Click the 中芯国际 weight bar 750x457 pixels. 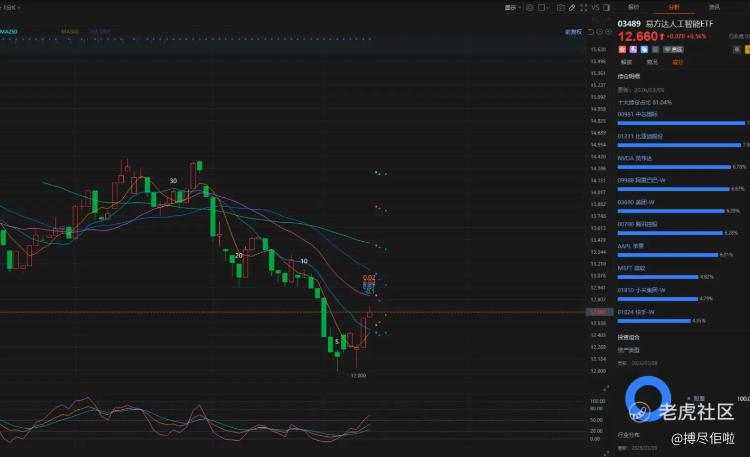pyautogui.click(x=681, y=123)
